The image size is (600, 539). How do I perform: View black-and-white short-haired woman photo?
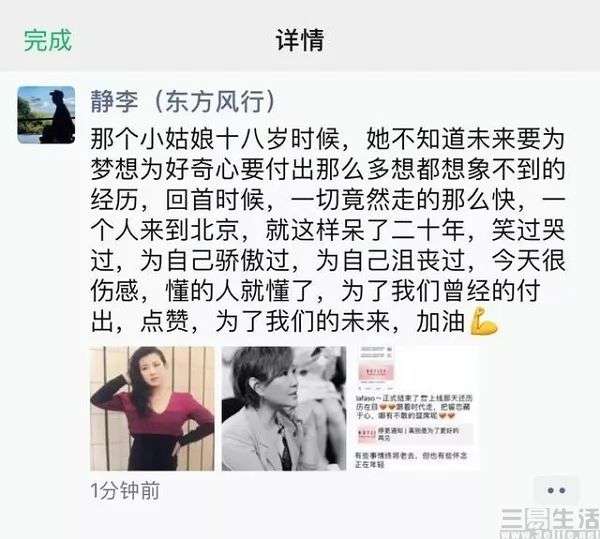(x=284, y=408)
